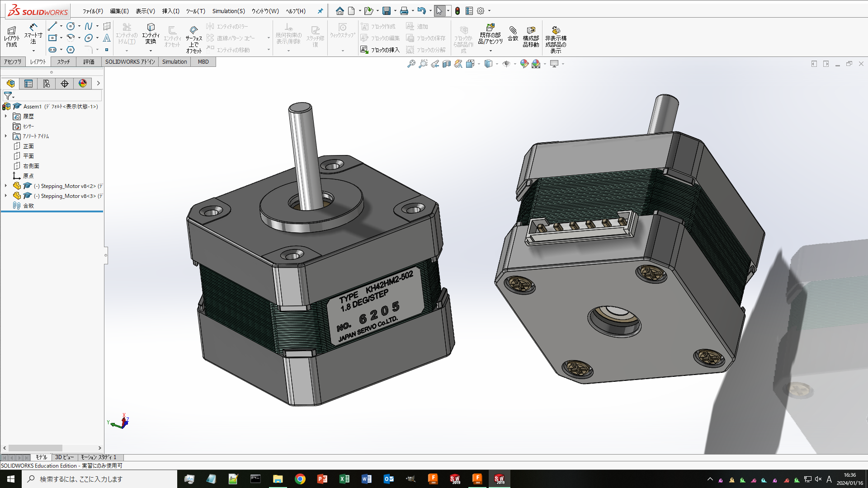The image size is (868, 488).
Task: Open the 挿入(I) menu
Action: (x=171, y=11)
